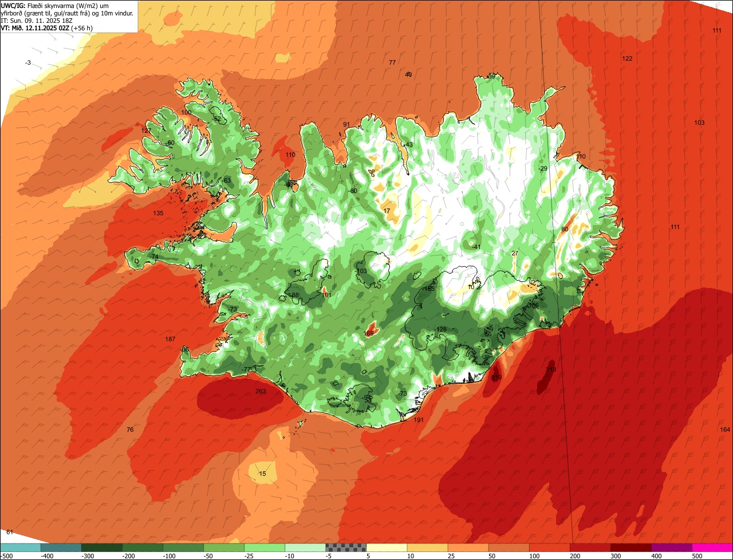Click the "43" value near the northern fjord
Screen dimensions: 733x560
tap(409, 145)
